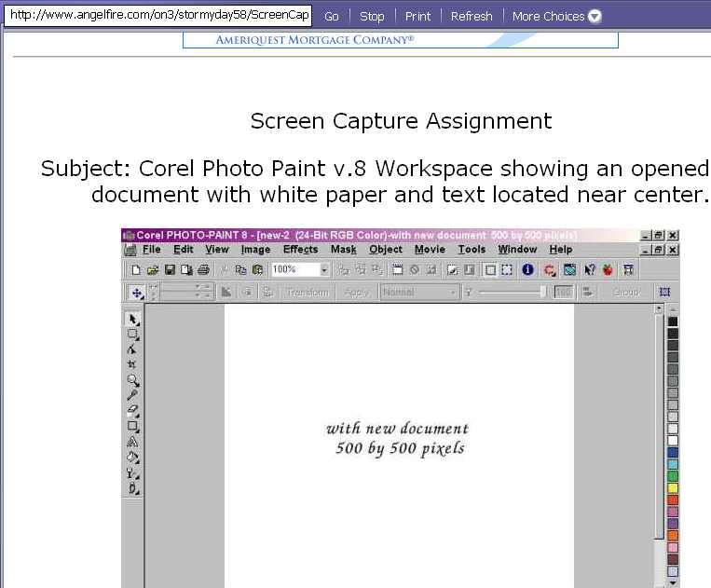
Task: Click the Refresh button
Action: click(x=471, y=16)
